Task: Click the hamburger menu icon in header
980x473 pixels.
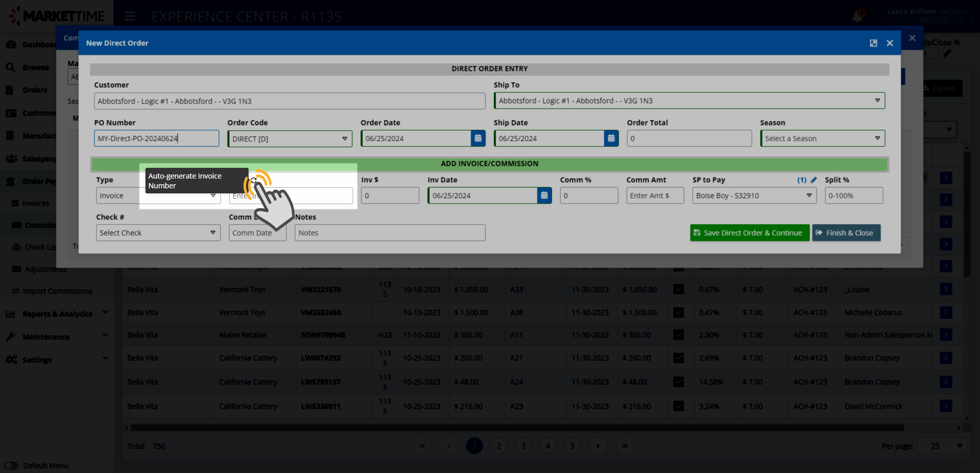Action: (130, 16)
